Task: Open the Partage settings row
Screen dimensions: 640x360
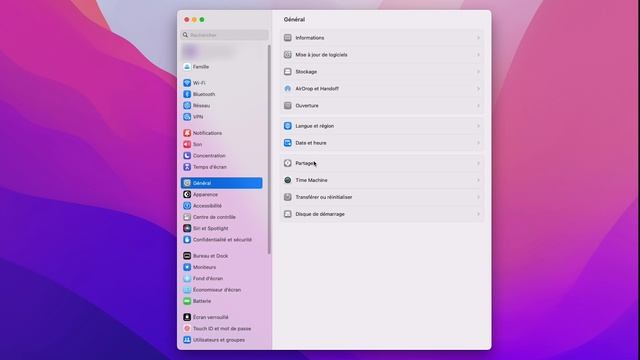Action: (382, 163)
